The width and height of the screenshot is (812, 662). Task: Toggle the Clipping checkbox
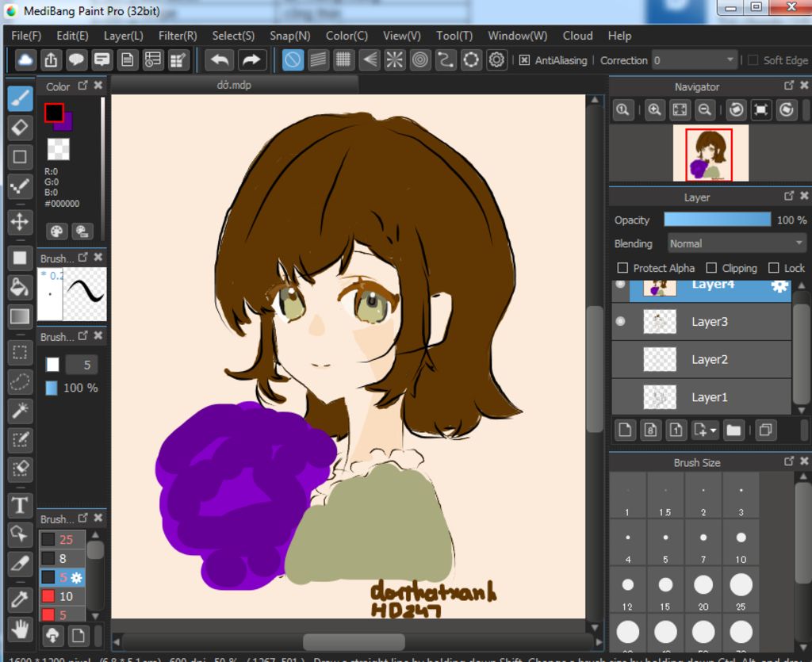[x=711, y=268]
